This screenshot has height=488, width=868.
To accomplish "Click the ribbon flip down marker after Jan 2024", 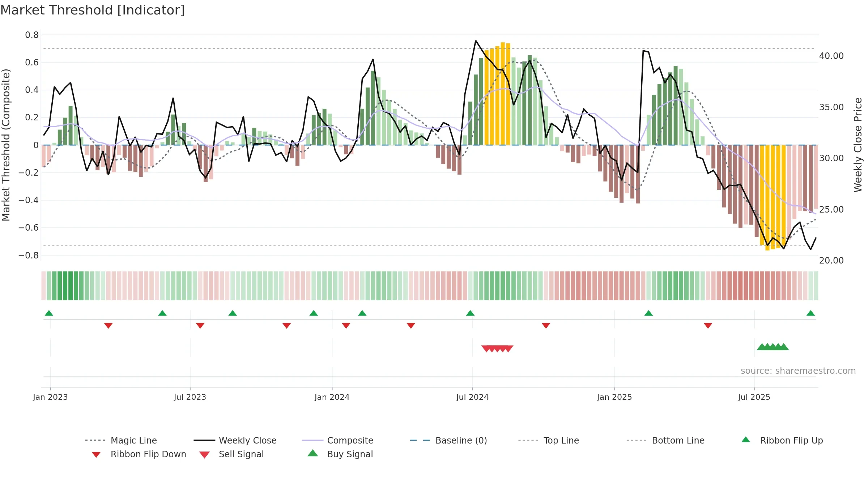I will tap(346, 326).
